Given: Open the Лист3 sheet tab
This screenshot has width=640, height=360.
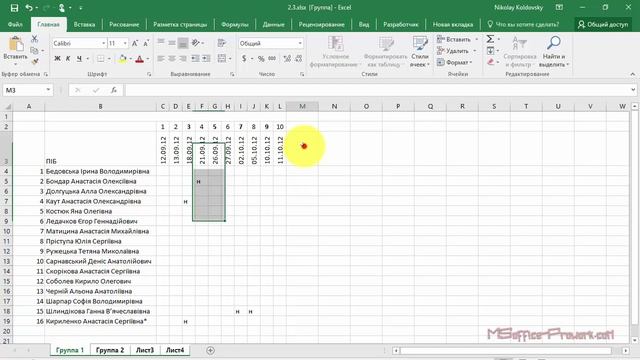Looking at the screenshot, I should (145, 350).
